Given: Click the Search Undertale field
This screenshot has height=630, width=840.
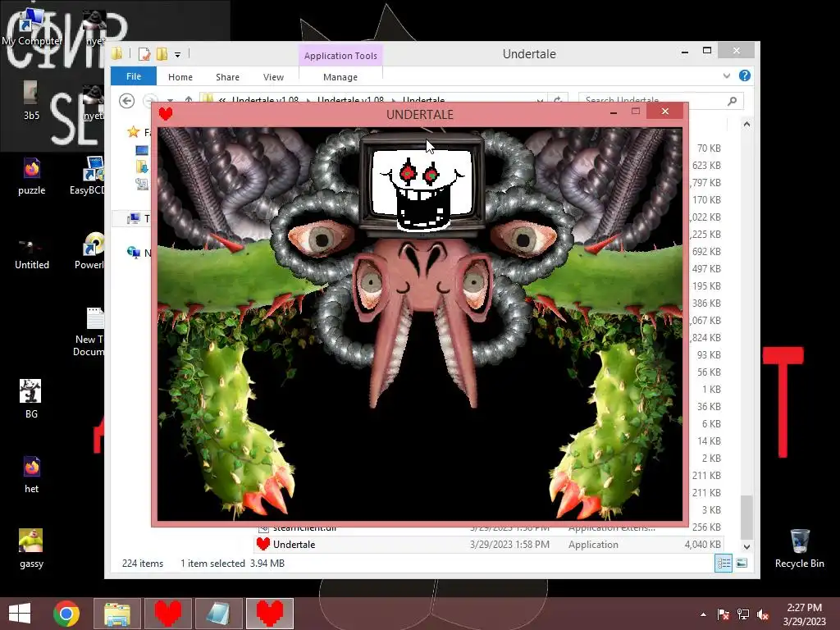Looking at the screenshot, I should click(661, 101).
